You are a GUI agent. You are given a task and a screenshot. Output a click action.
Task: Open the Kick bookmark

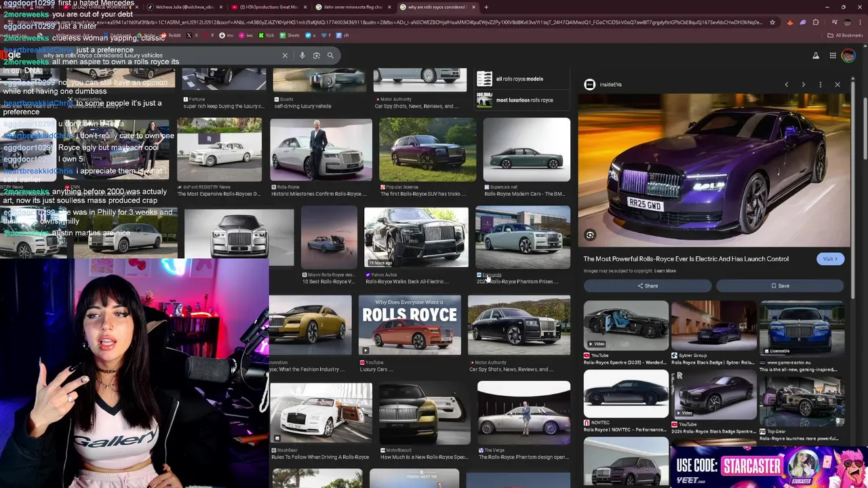(267, 35)
